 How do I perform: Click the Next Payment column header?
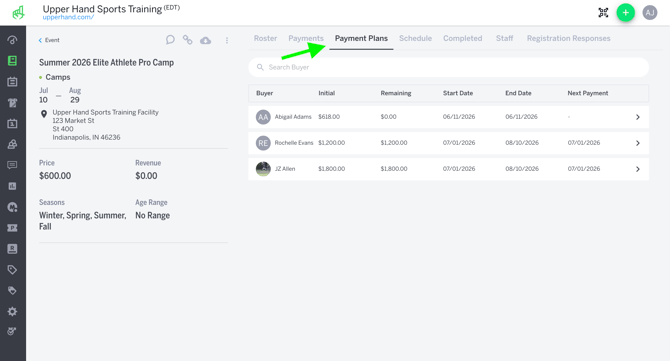click(588, 93)
